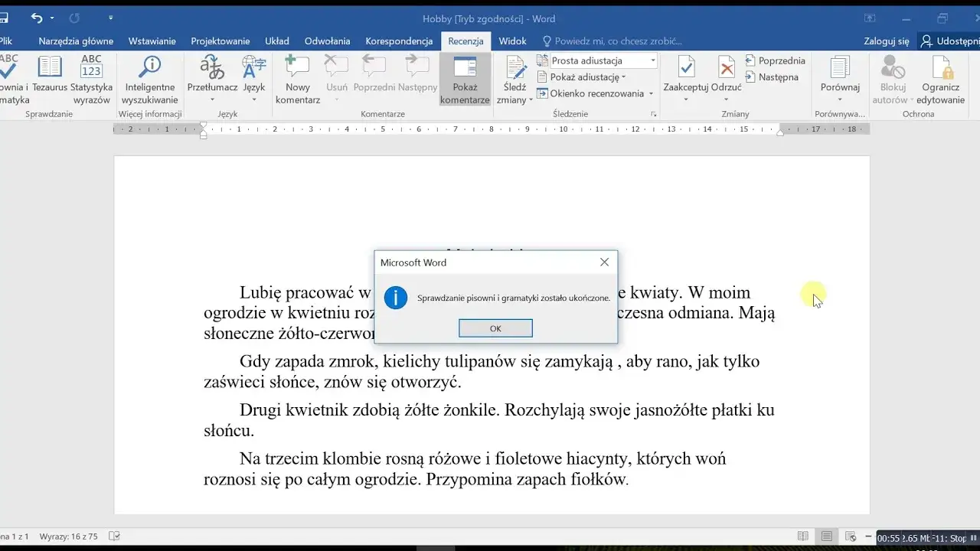
Task: Toggle Pokaż komentarze button
Action: [465, 80]
